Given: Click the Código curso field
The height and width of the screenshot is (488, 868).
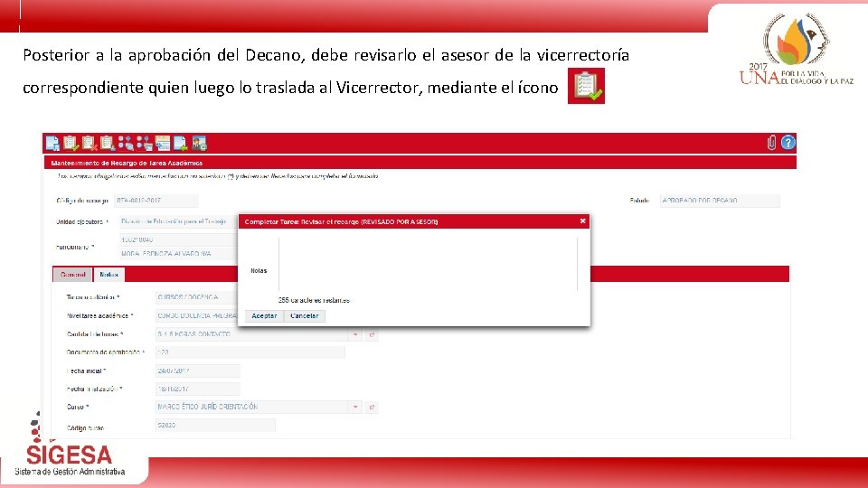Looking at the screenshot, I should [x=215, y=425].
